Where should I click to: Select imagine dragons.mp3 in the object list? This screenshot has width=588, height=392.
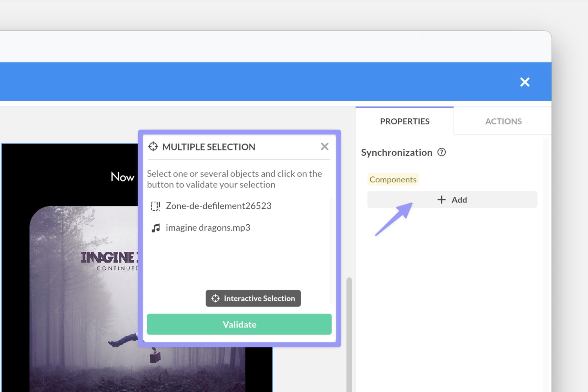tap(208, 228)
